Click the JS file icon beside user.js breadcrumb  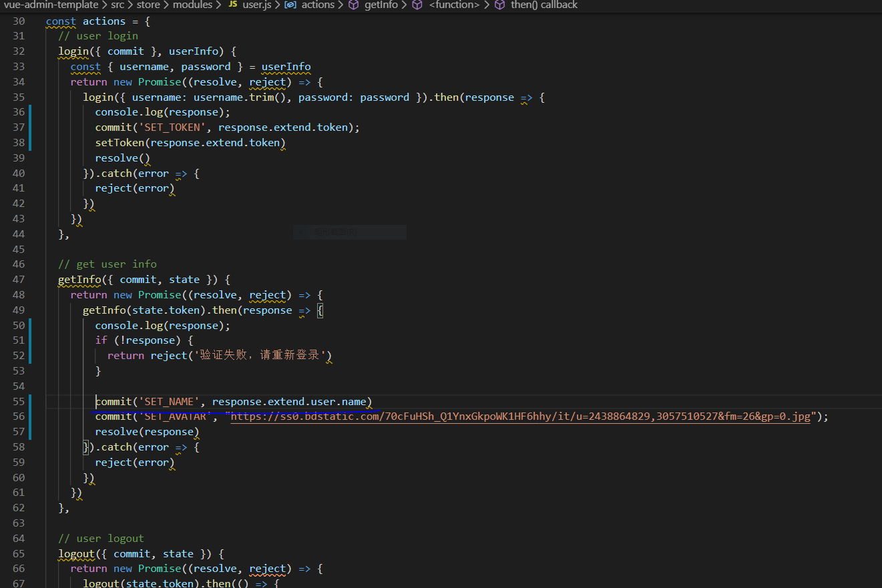(x=232, y=5)
